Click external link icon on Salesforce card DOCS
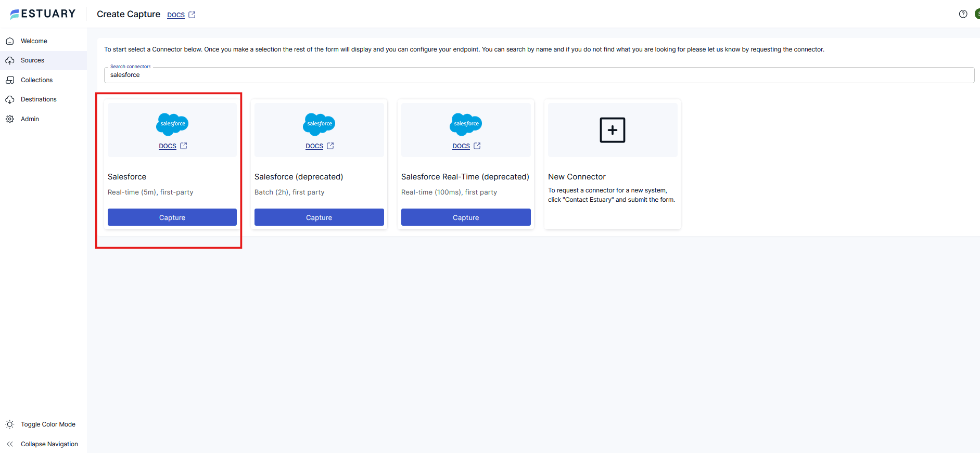 [184, 146]
